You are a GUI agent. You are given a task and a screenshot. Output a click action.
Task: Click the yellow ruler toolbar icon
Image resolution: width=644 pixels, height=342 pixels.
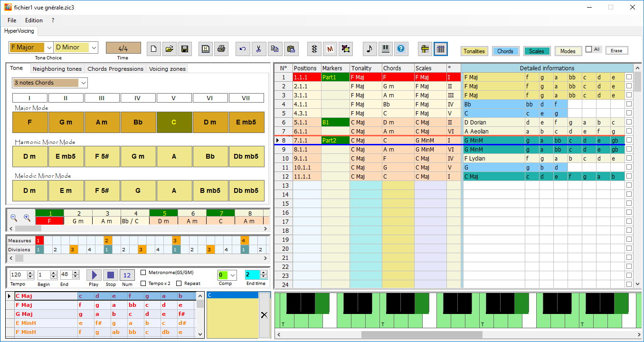click(x=425, y=48)
